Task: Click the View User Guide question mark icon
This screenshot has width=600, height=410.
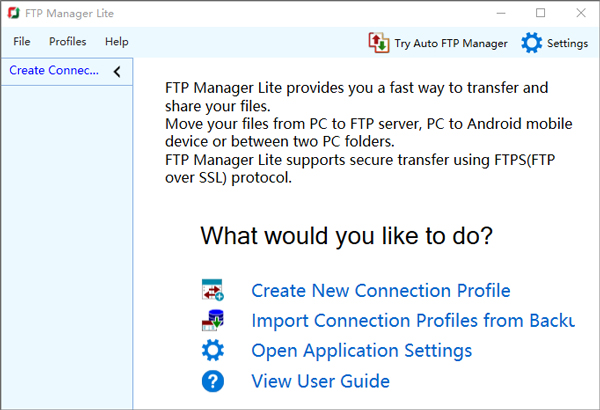Action: click(x=213, y=381)
